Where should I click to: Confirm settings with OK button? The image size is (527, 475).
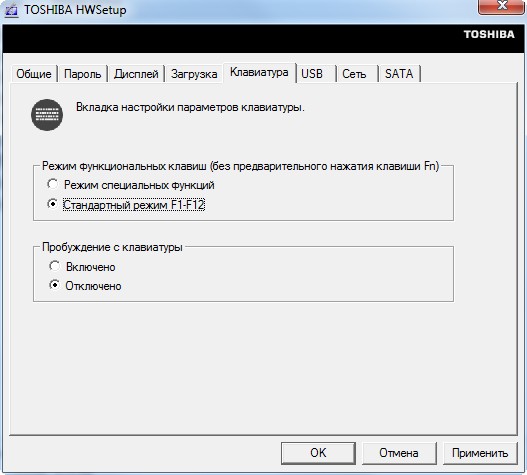pyautogui.click(x=318, y=453)
